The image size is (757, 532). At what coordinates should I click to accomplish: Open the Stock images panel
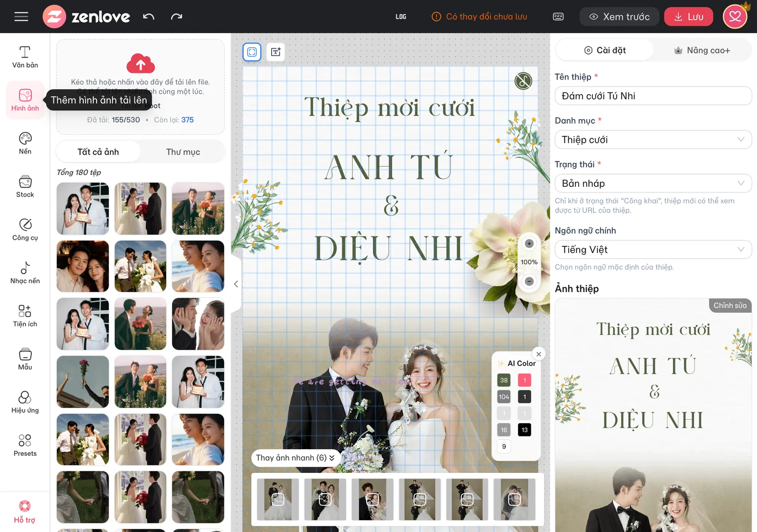[x=25, y=186]
